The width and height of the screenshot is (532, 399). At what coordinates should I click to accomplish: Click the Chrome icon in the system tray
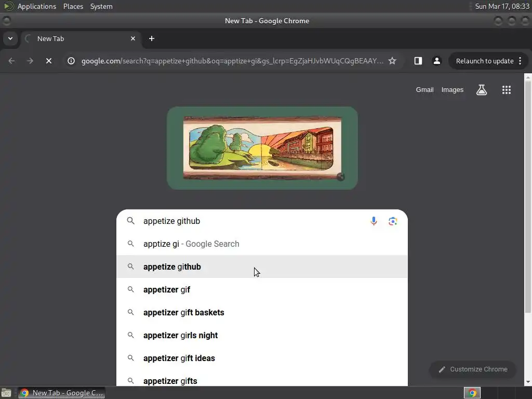pyautogui.click(x=472, y=393)
